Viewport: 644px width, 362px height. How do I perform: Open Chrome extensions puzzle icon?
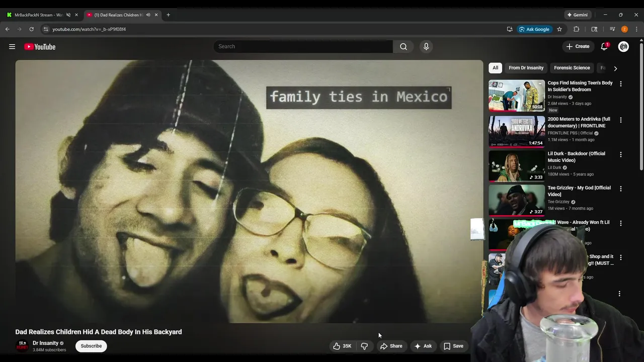pos(577,29)
